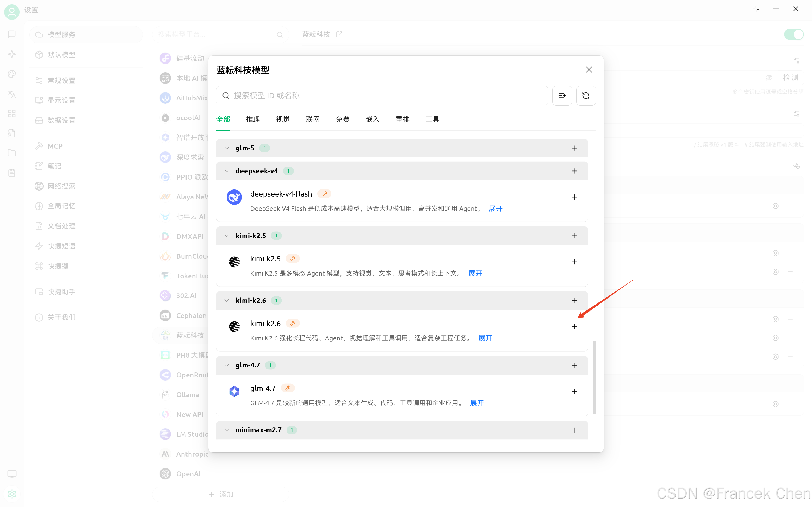The height and width of the screenshot is (507, 812).
Task: Collapse the glm-5 group
Action: 227,148
